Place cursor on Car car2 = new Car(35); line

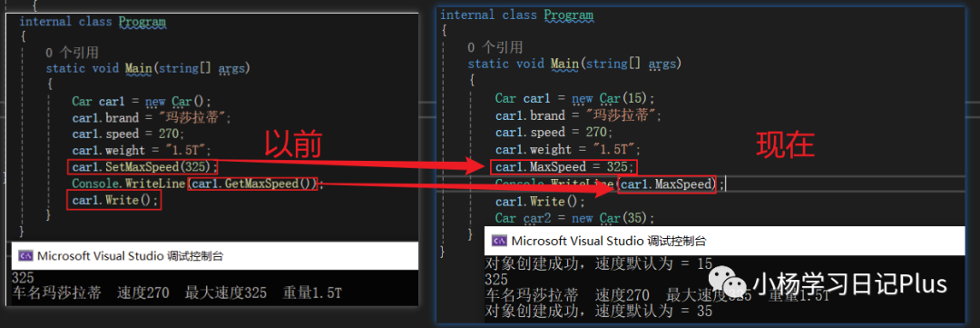pyautogui.click(x=575, y=218)
